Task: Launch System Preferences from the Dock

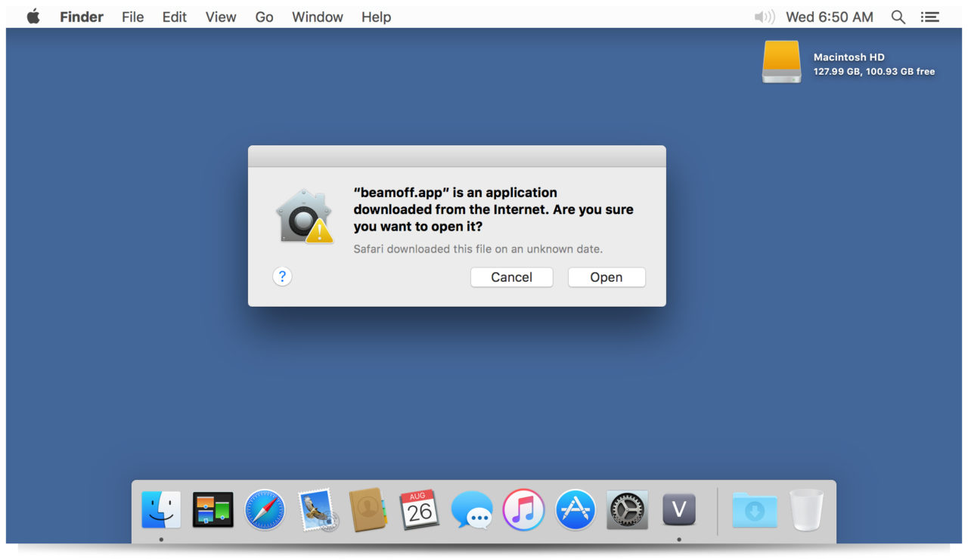Action: point(626,510)
